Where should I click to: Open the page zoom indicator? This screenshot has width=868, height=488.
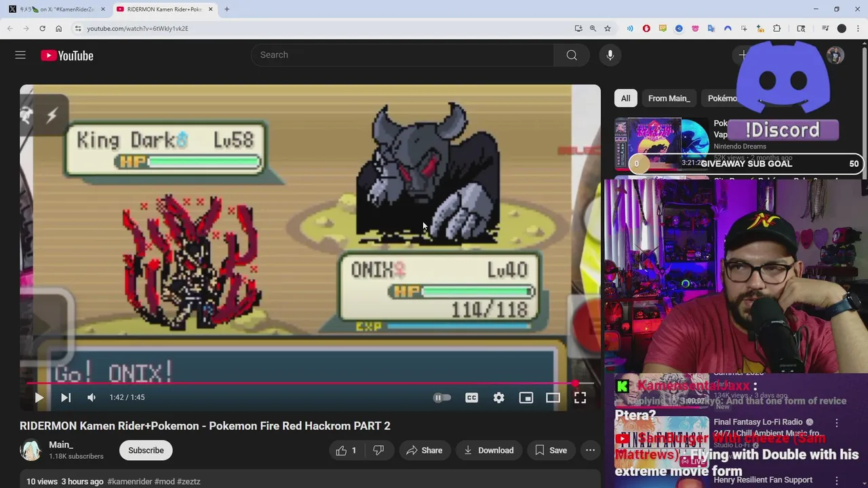pyautogui.click(x=593, y=28)
